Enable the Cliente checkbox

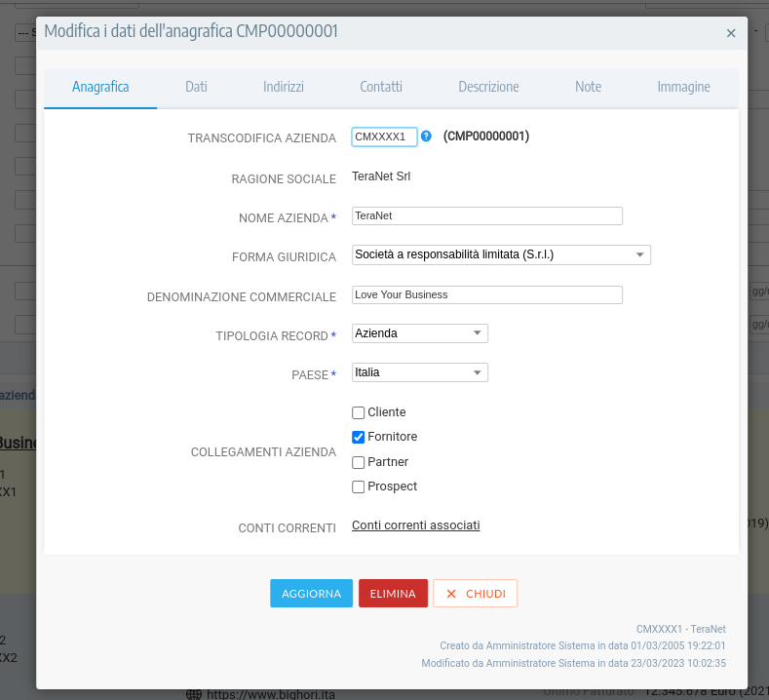(359, 412)
